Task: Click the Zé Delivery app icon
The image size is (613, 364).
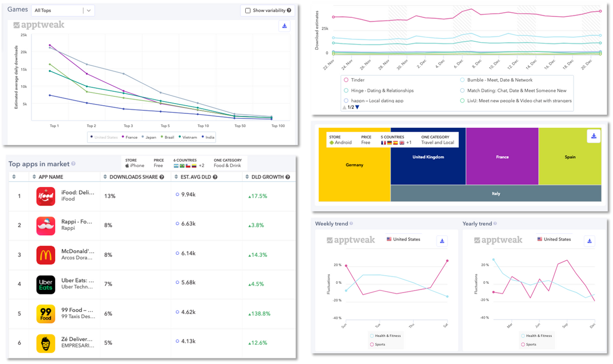Action: [x=45, y=343]
